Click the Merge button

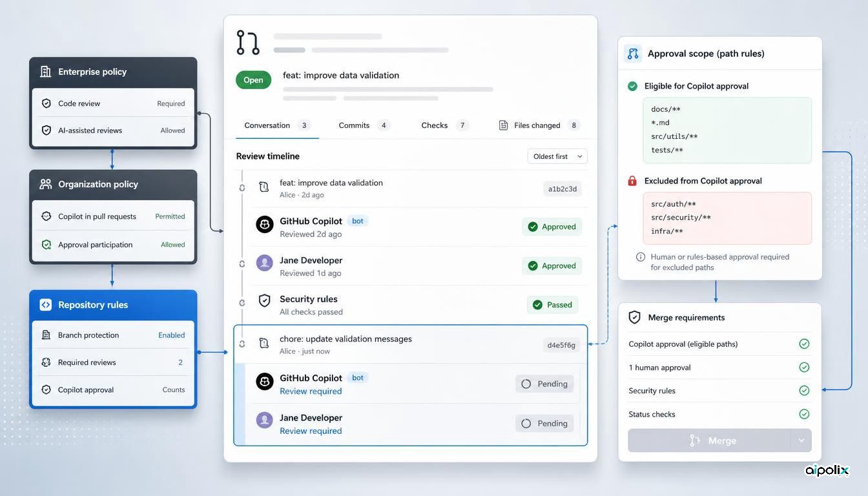(x=709, y=440)
